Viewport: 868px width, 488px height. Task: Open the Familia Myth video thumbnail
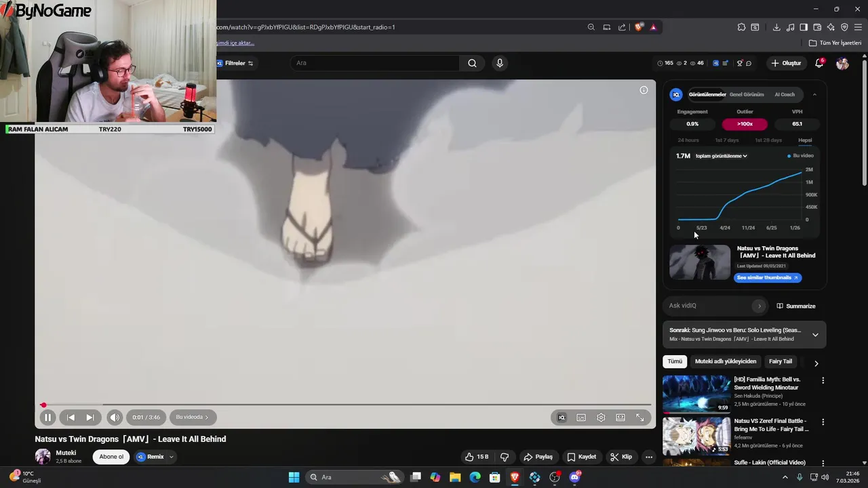click(696, 394)
